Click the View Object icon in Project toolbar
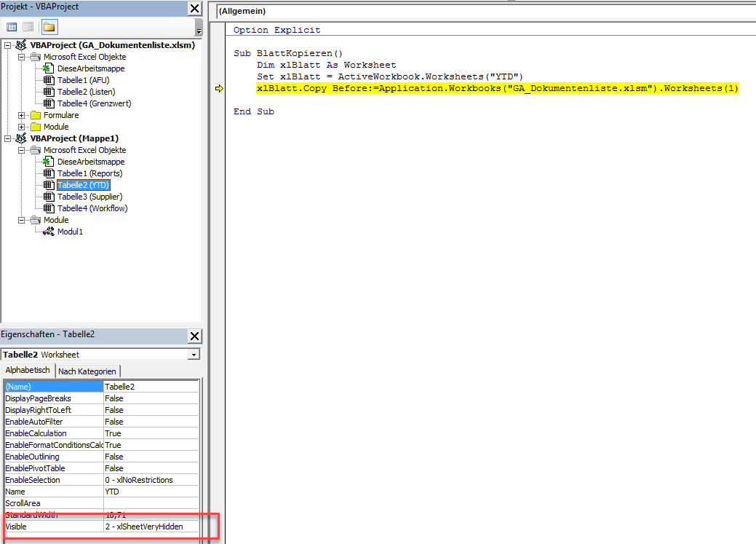 click(x=28, y=27)
